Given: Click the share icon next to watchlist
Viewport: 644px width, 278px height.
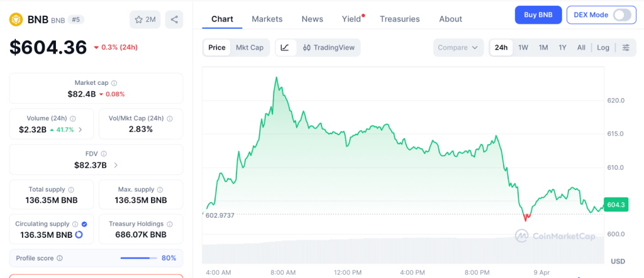Looking at the screenshot, I should point(174,19).
